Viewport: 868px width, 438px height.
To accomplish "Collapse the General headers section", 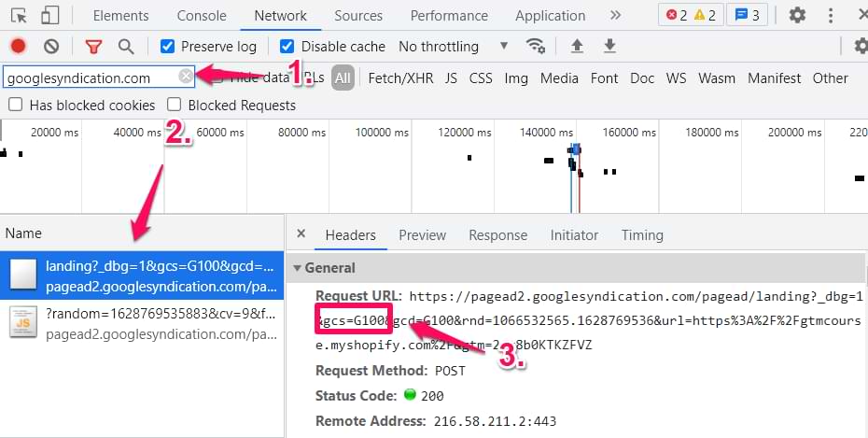I will pyautogui.click(x=298, y=268).
